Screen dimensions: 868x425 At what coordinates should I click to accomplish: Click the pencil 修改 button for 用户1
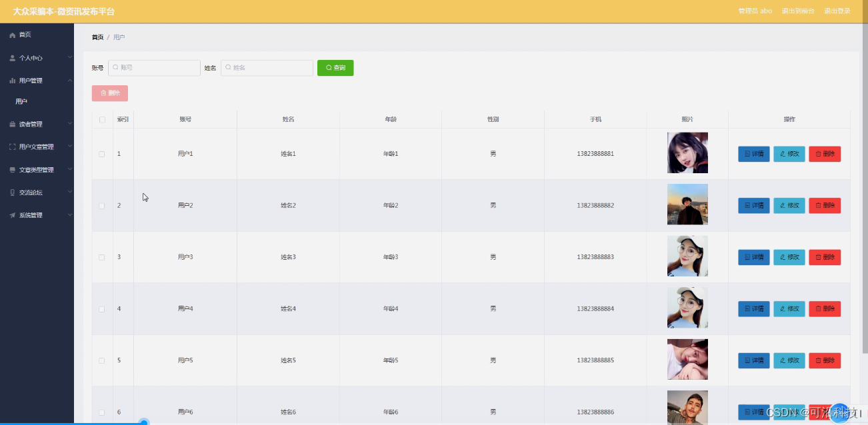pos(789,154)
